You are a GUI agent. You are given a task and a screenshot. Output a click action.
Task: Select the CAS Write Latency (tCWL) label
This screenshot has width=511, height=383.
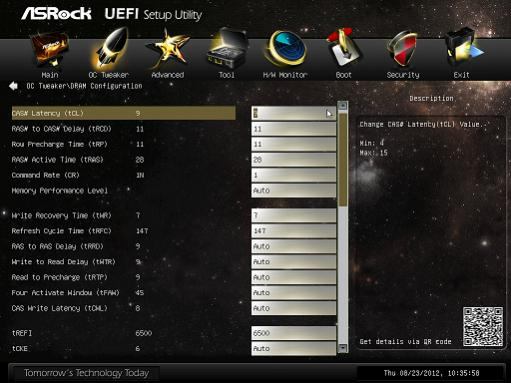point(59,308)
